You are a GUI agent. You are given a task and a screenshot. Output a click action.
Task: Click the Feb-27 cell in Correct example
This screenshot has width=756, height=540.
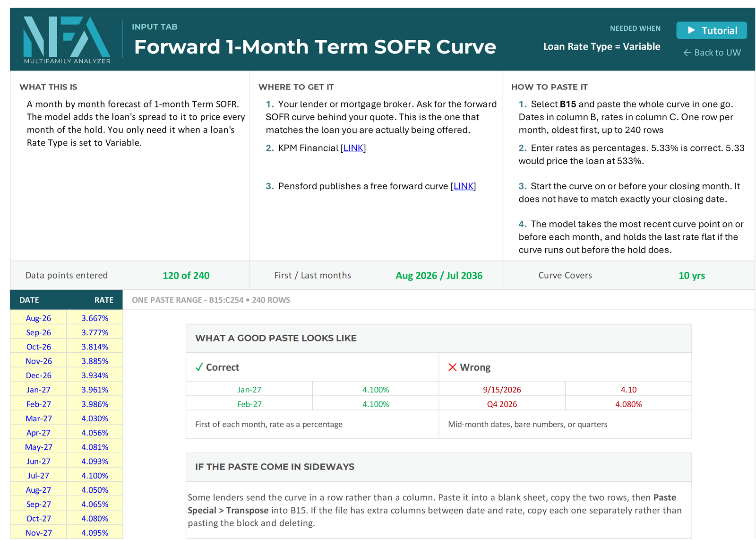[249, 404]
